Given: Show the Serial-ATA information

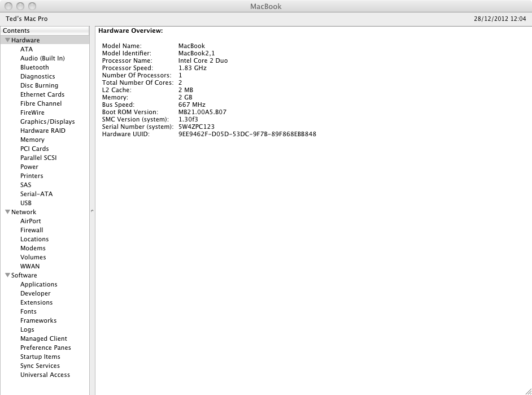Looking at the screenshot, I should click(36, 194).
